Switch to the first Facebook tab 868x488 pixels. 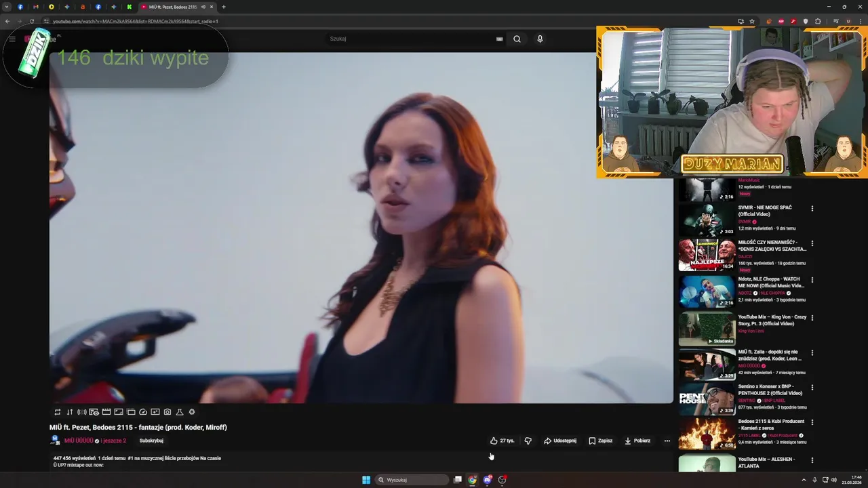point(20,7)
